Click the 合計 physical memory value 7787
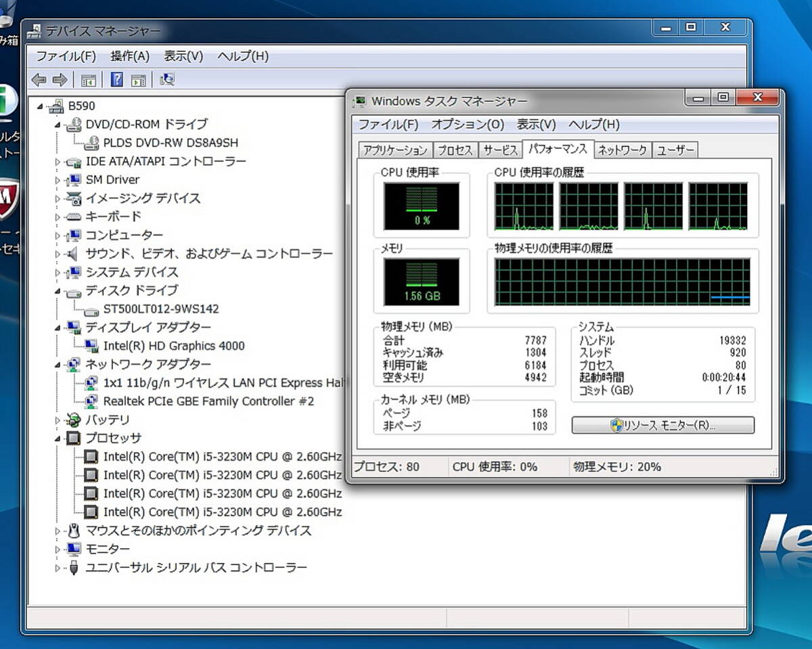 click(535, 341)
